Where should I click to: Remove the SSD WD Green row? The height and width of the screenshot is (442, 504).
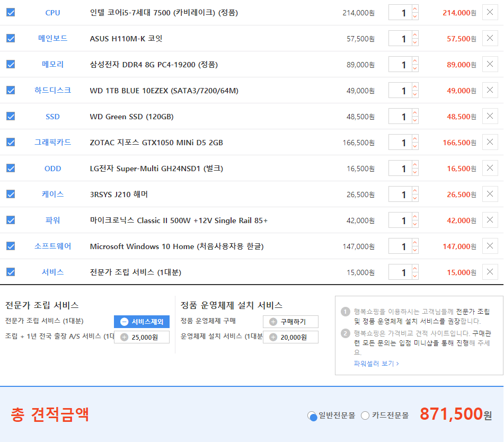[x=490, y=116]
